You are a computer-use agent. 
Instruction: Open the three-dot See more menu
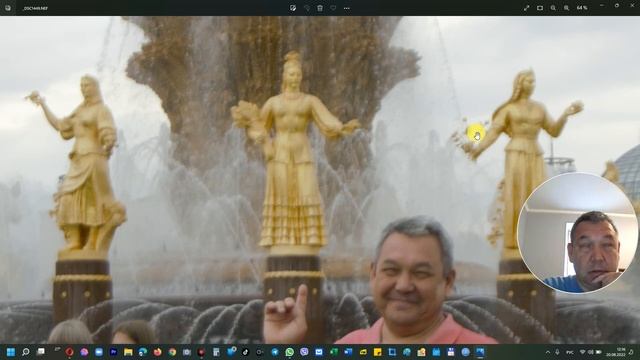pyautogui.click(x=347, y=8)
